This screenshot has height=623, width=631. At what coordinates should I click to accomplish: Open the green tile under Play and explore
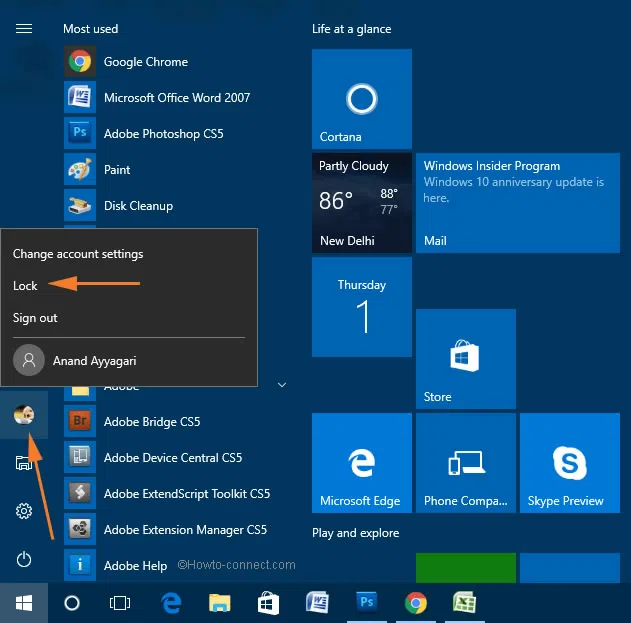(x=466, y=567)
